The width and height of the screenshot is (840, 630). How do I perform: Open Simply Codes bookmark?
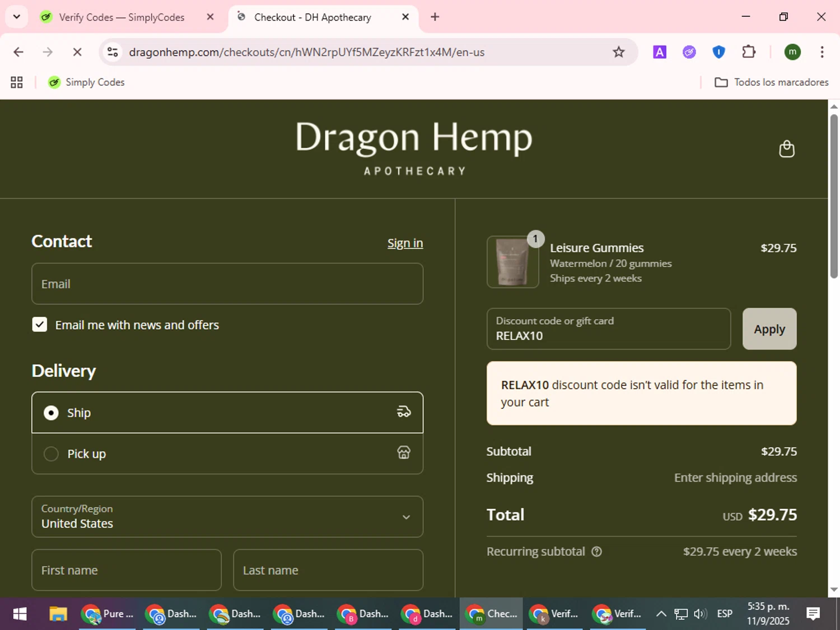point(87,82)
